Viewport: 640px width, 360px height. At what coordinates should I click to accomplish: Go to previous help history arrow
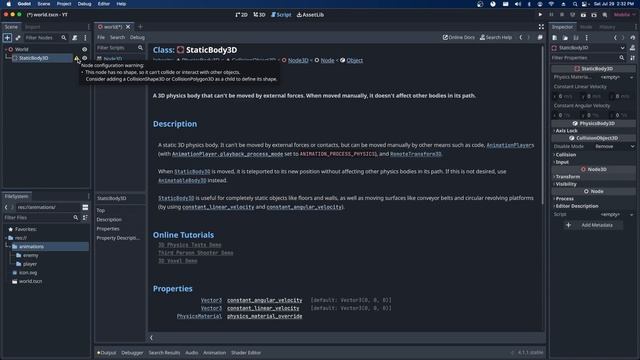pos(521,38)
